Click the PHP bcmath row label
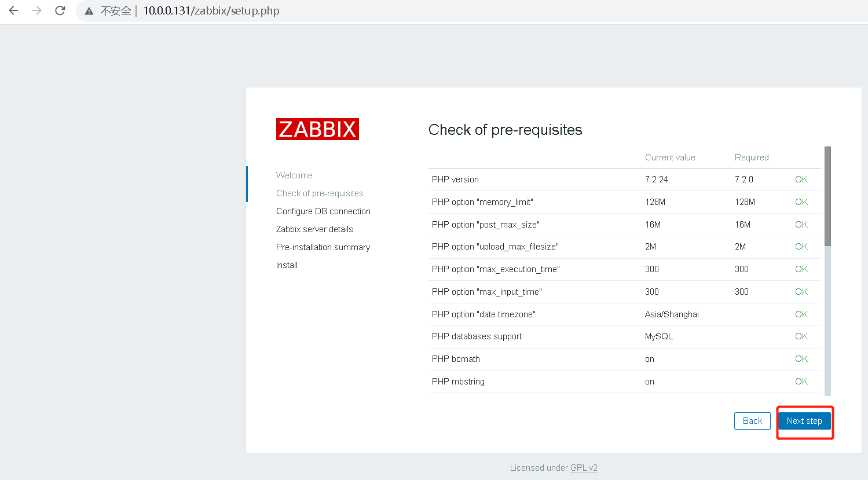The width and height of the screenshot is (868, 480). coord(456,359)
